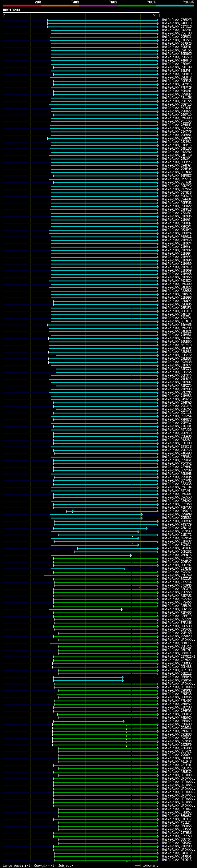Select hit label UniRef100_A8NEX9
Image resolution: width=197 pixels, height=868 pixels.
(177, 772)
